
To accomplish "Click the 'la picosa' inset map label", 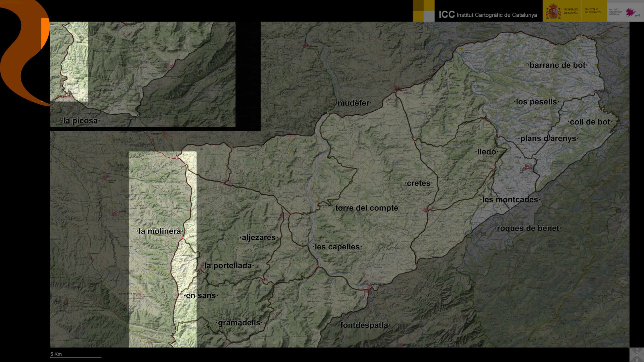I will (x=80, y=121).
